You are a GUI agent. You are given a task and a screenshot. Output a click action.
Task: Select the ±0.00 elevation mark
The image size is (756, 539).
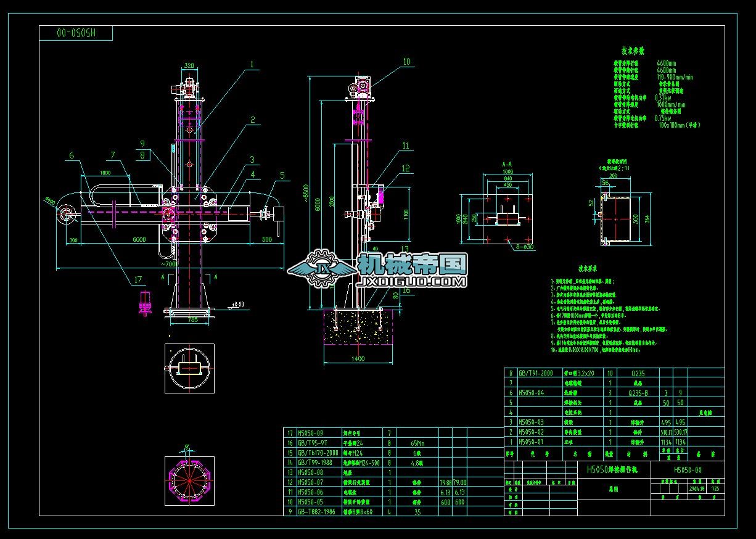tap(237, 304)
